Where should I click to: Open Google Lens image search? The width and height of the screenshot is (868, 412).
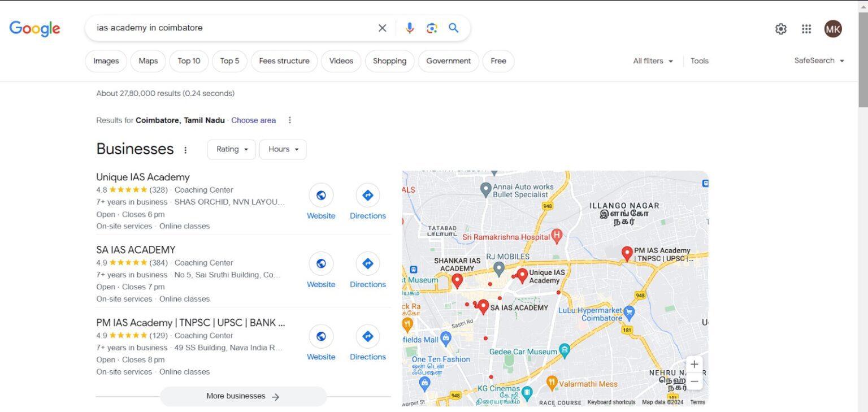pyautogui.click(x=432, y=28)
